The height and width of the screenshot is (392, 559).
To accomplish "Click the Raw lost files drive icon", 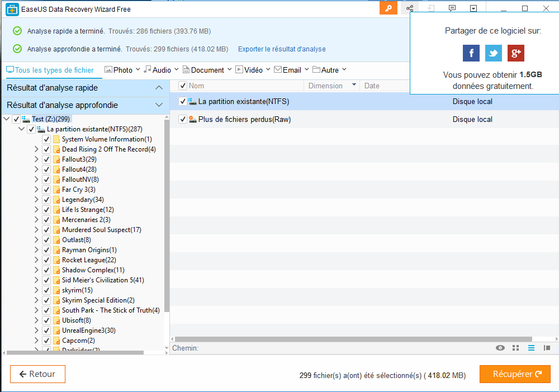I will pos(192,120).
